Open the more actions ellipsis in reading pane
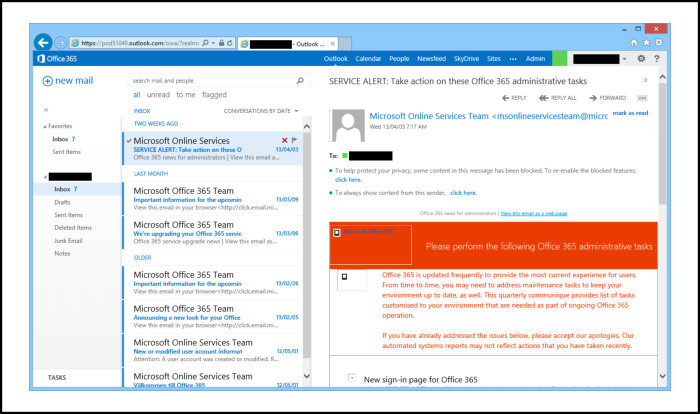 (x=642, y=98)
